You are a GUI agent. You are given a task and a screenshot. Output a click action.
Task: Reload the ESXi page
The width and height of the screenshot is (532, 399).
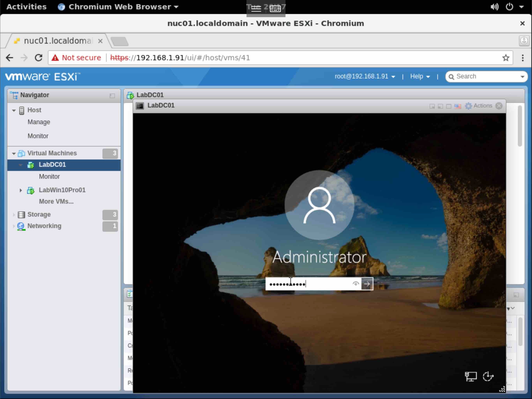point(39,58)
